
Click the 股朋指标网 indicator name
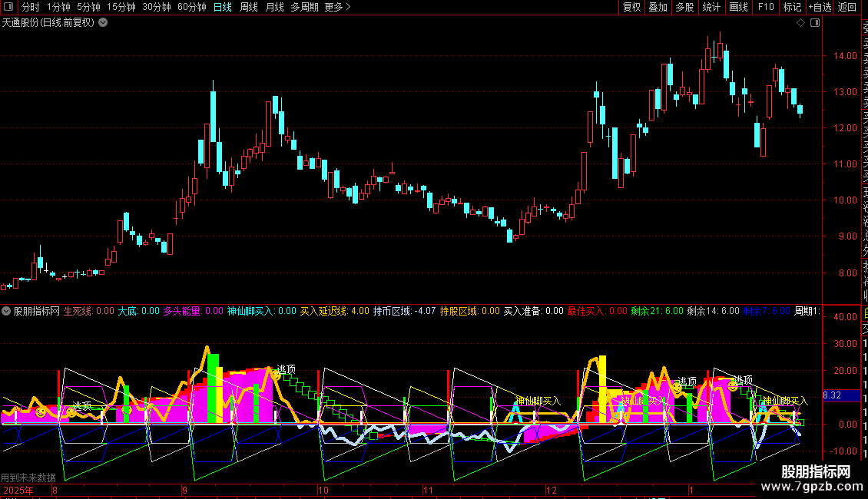[x=37, y=312]
